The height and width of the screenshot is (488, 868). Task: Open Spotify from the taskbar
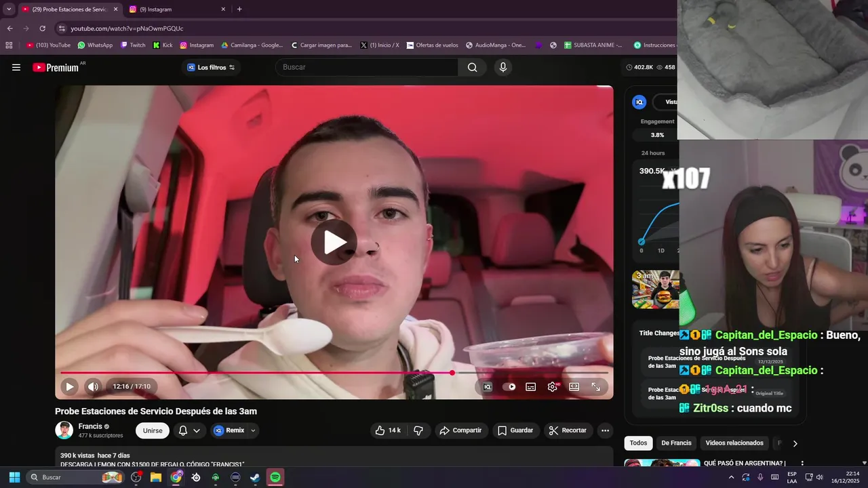tap(275, 477)
